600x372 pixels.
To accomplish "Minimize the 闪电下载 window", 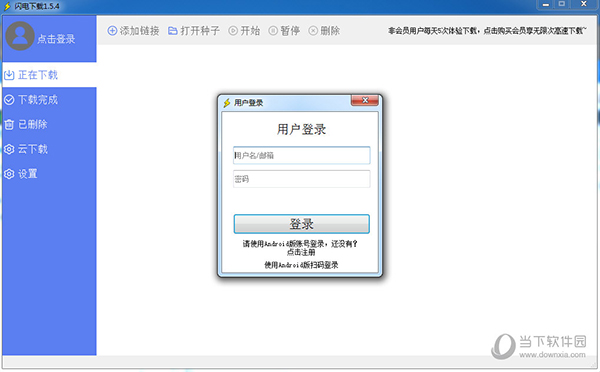I will tap(546, 4).
